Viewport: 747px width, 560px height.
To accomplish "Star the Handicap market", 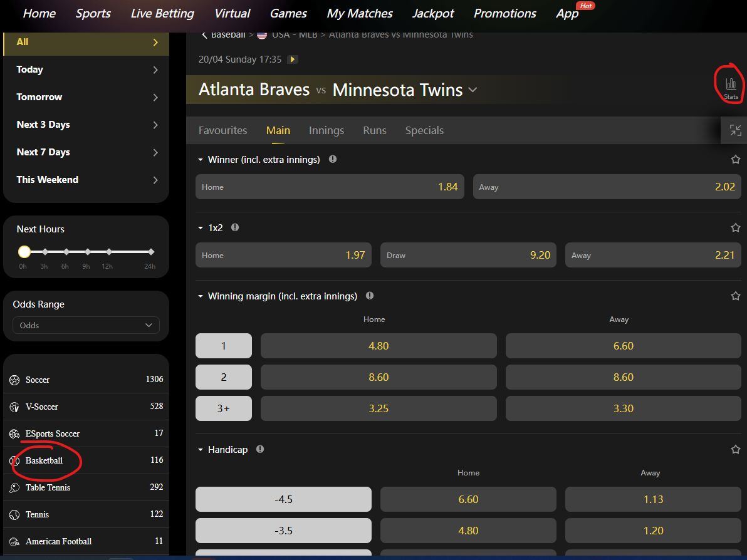I will pos(736,450).
